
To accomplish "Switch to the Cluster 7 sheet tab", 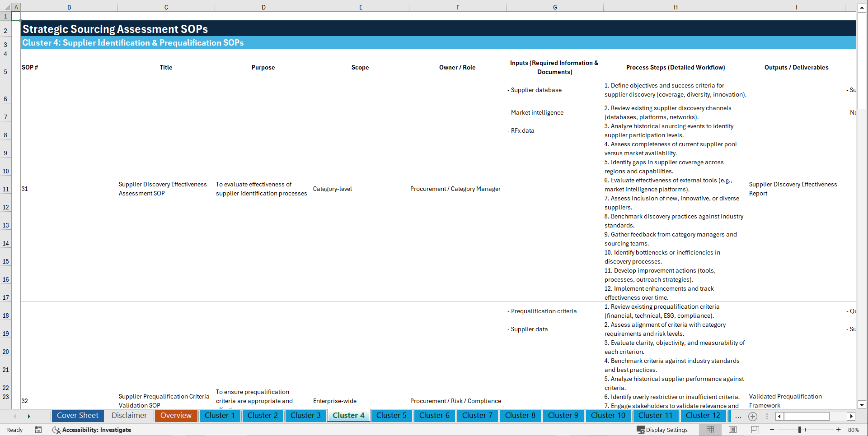I will [477, 416].
